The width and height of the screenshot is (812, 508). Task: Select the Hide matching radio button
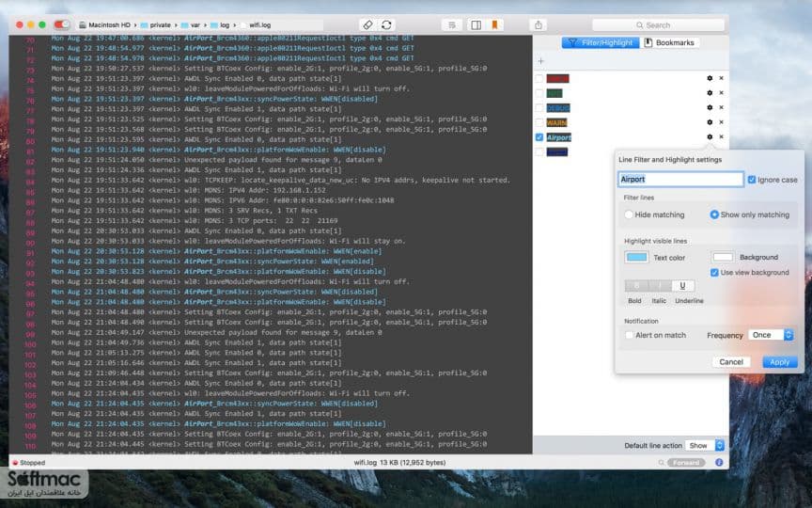pos(629,214)
